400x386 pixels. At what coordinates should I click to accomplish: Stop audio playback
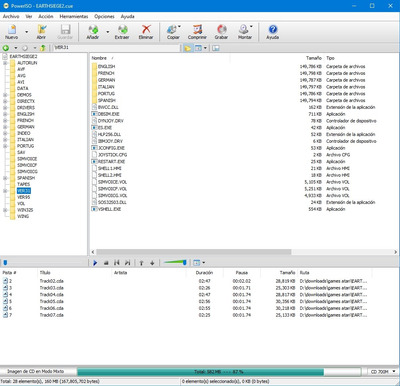106,263
